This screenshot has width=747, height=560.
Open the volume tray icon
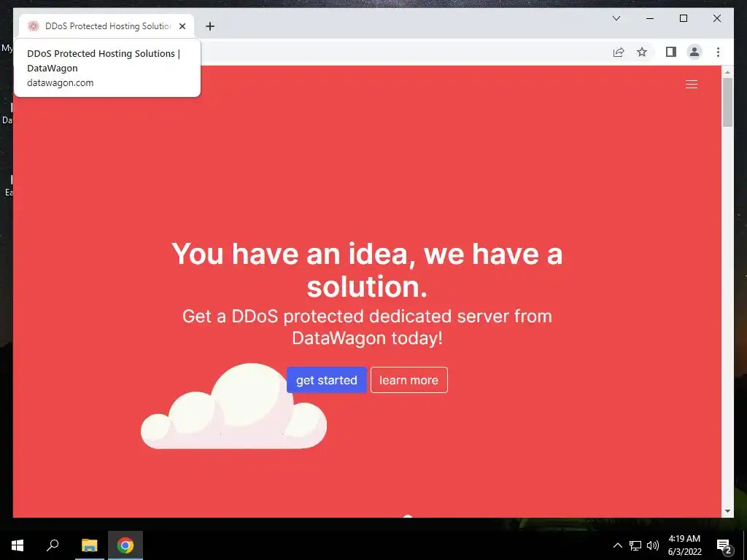(x=653, y=545)
